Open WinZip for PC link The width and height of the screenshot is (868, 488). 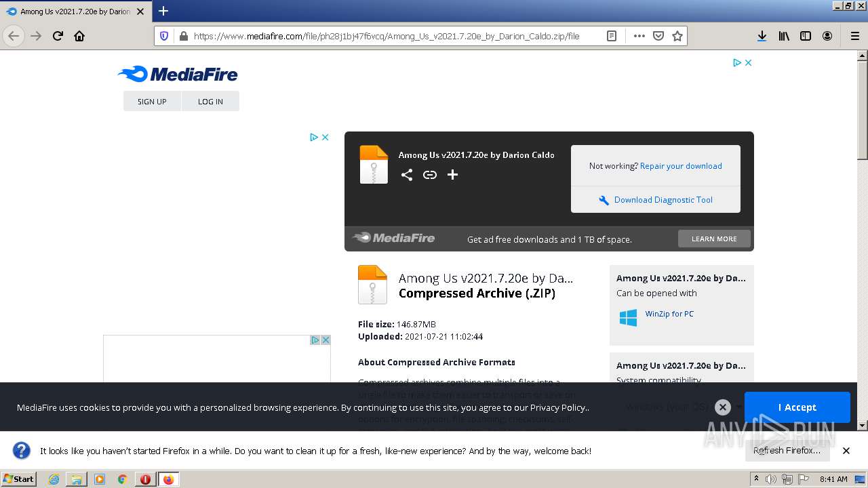[x=669, y=314]
